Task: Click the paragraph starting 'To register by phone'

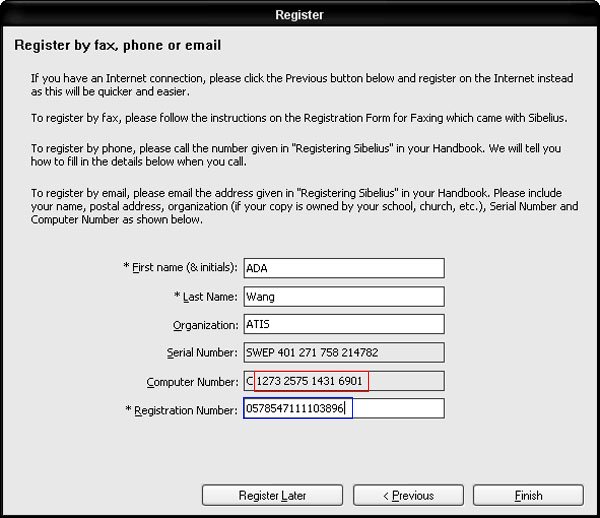Action: tap(296, 155)
